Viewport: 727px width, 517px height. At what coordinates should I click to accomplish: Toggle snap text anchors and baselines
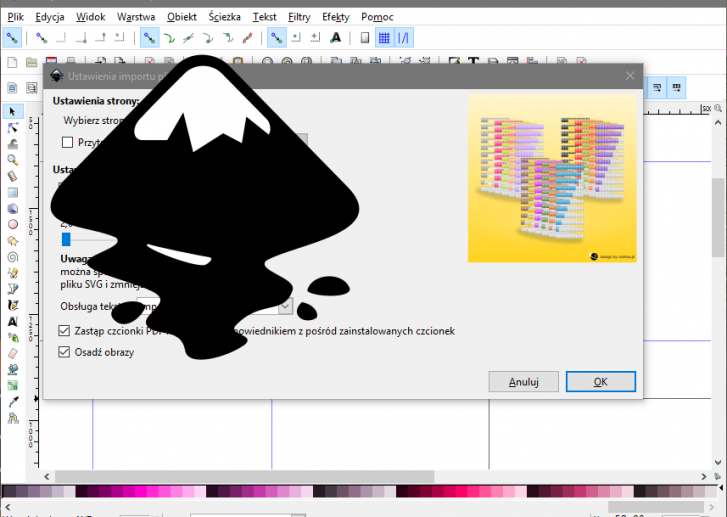[335, 38]
